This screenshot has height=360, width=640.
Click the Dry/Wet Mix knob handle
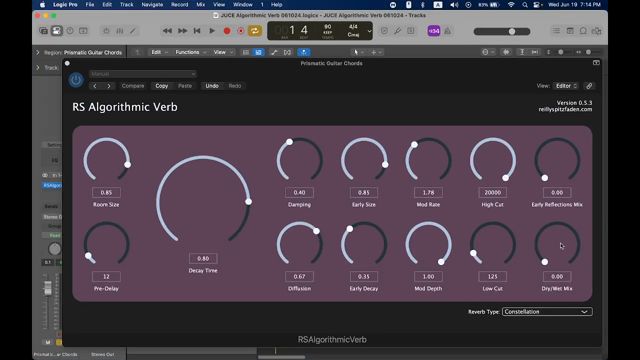point(545,262)
